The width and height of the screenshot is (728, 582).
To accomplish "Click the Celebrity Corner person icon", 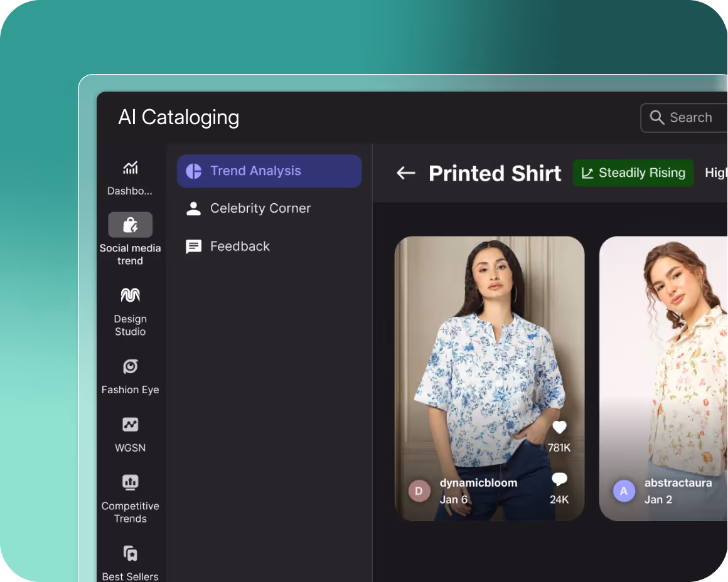I will click(193, 208).
